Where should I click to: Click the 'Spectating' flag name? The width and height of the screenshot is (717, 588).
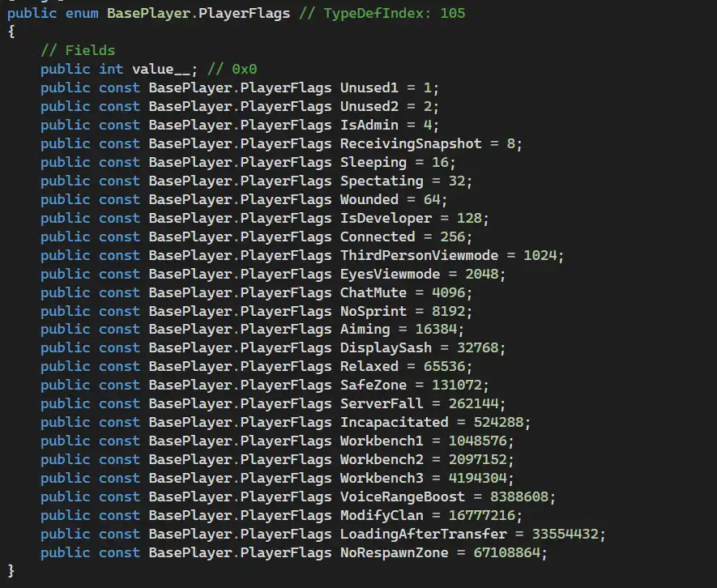tap(382, 181)
